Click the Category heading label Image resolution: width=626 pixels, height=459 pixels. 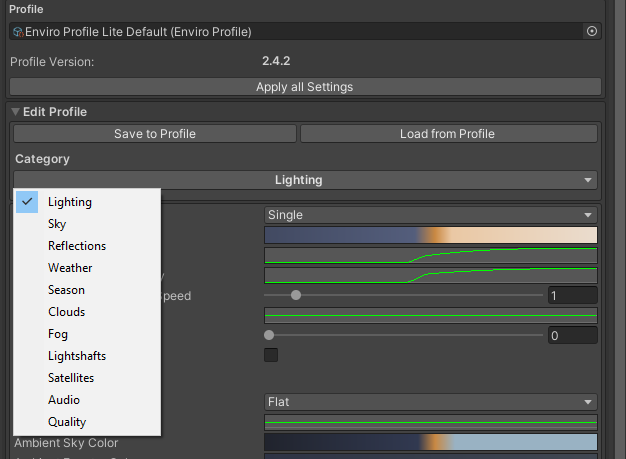[x=42, y=159]
